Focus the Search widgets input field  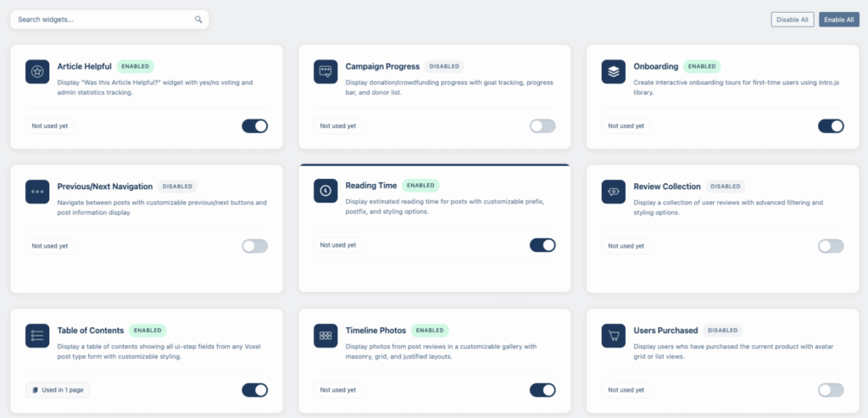102,20
